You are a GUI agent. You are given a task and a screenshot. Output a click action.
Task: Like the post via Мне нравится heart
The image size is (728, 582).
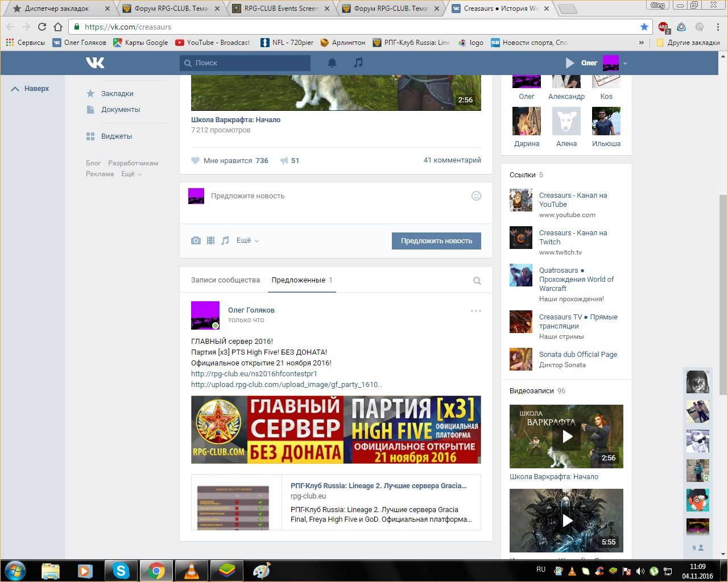(196, 161)
